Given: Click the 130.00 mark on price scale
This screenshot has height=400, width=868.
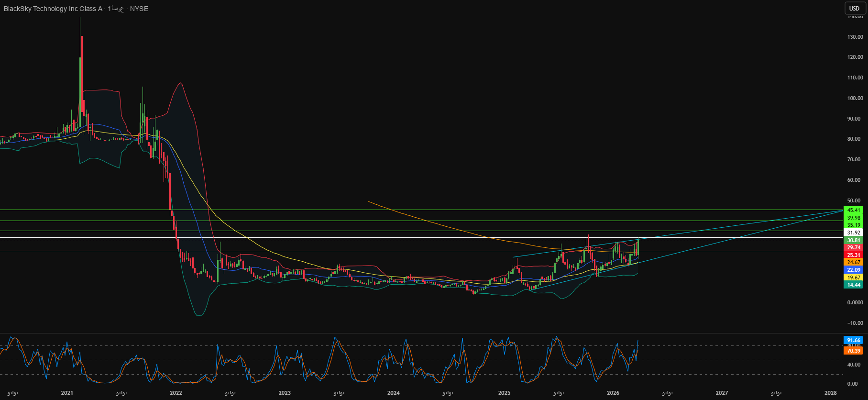Looking at the screenshot, I should (x=855, y=37).
